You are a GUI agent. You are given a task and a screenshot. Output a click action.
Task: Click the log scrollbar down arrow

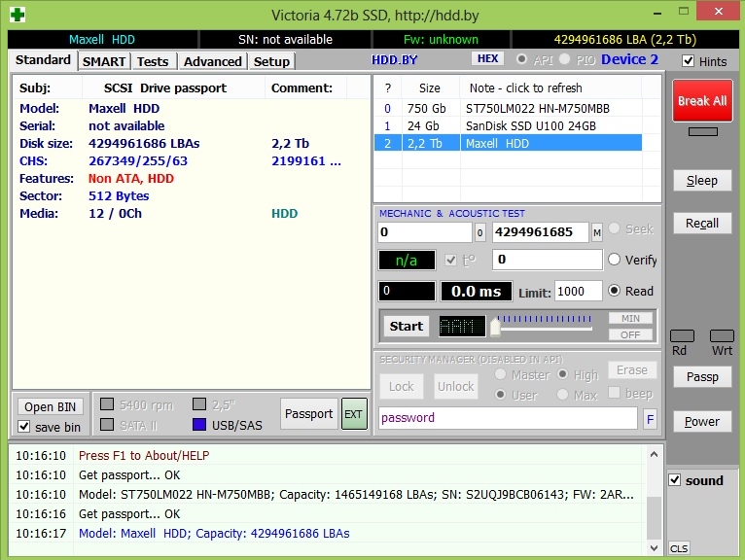tap(654, 547)
